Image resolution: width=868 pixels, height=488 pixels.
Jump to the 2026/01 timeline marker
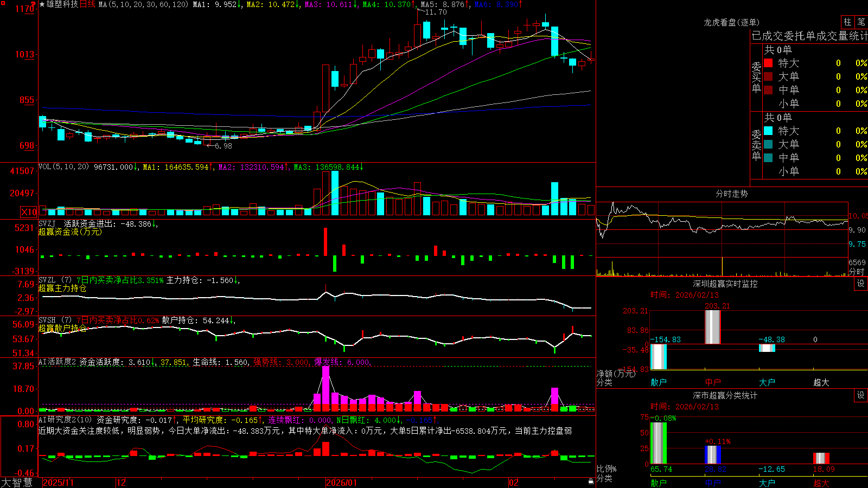point(342,483)
